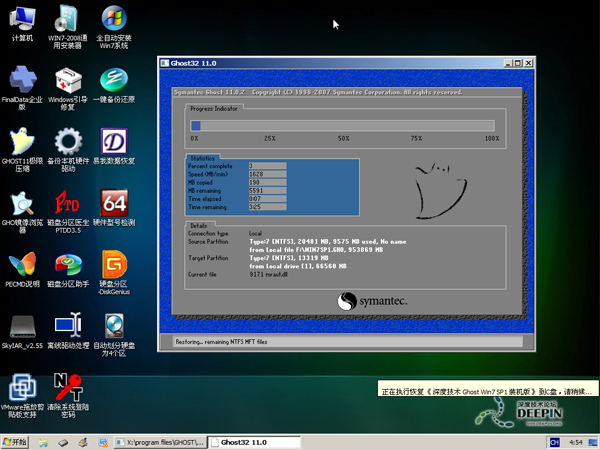Click the 'Restoring... remaining NTFS MFT files' status
The image size is (600, 450).
click(x=221, y=342)
